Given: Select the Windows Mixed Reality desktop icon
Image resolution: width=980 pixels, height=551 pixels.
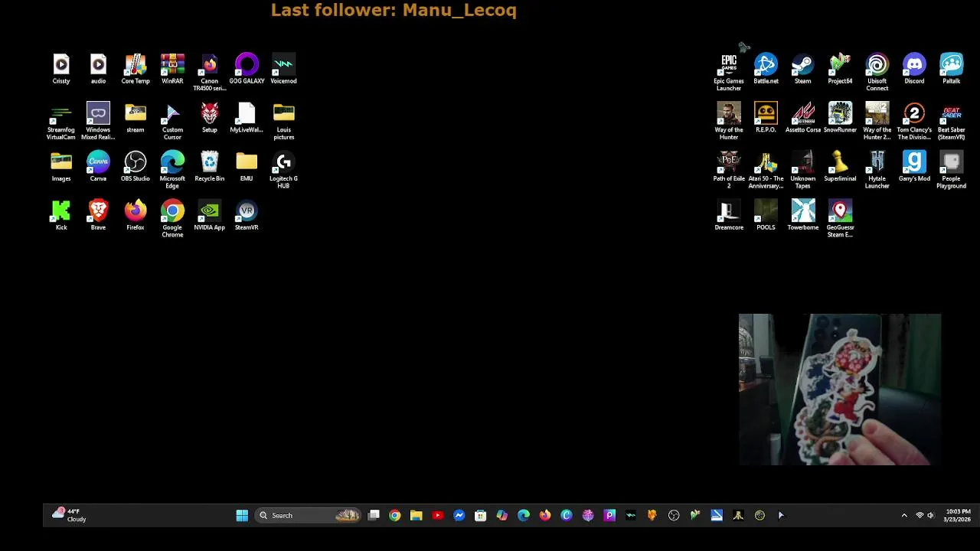Looking at the screenshot, I should pyautogui.click(x=98, y=121).
